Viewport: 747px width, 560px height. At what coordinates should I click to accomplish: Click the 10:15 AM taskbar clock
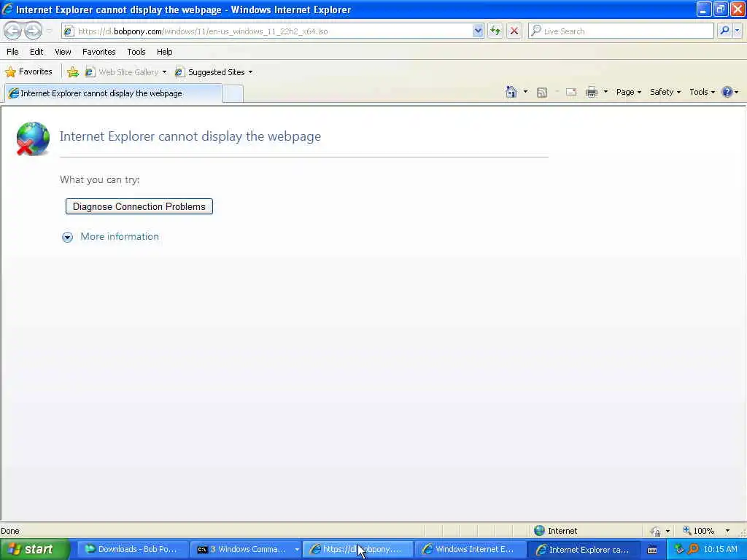point(720,550)
